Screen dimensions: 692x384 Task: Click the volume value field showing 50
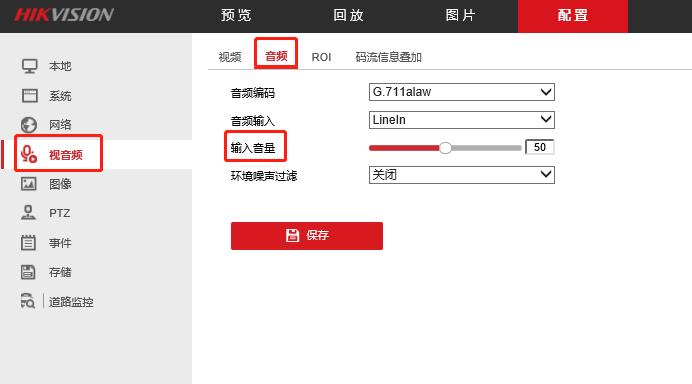coord(540,147)
